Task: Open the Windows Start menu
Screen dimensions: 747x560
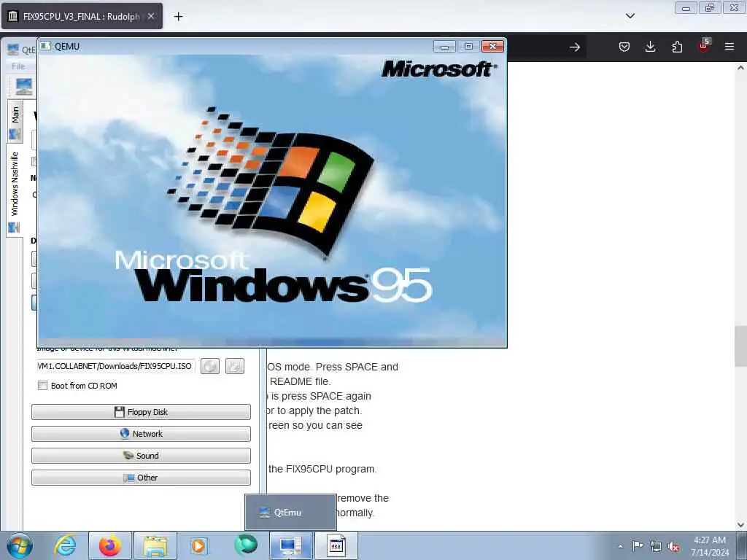Action: point(19,545)
